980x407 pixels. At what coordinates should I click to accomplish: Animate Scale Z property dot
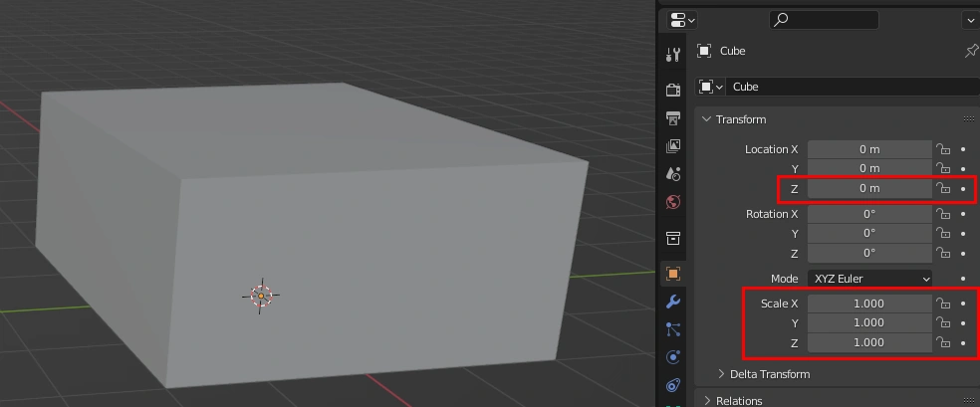(963, 342)
